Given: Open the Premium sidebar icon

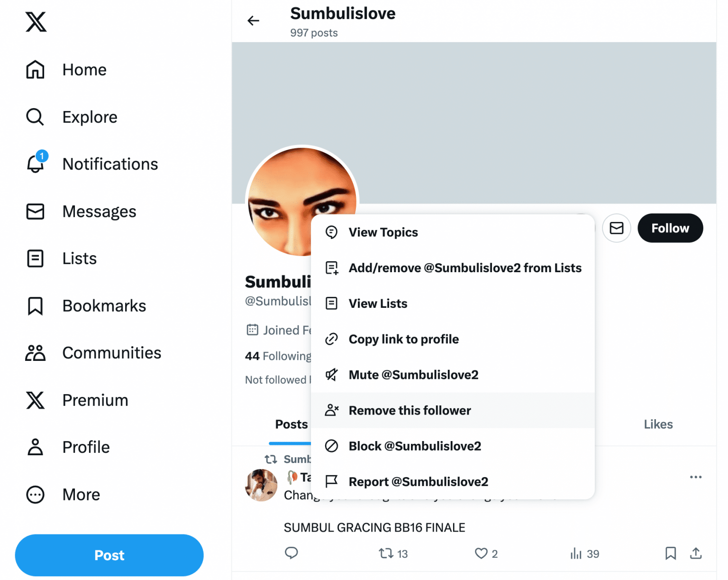Looking at the screenshot, I should (x=35, y=401).
